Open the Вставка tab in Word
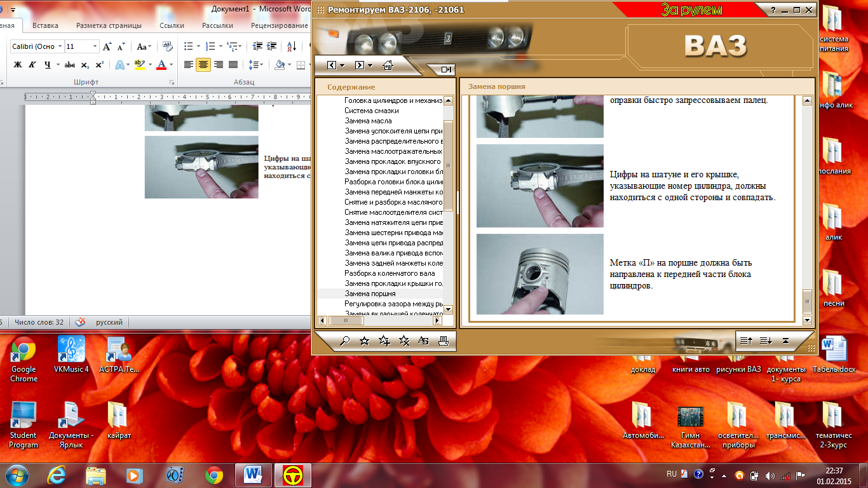Screen dimensions: 868x488 pos(45,26)
